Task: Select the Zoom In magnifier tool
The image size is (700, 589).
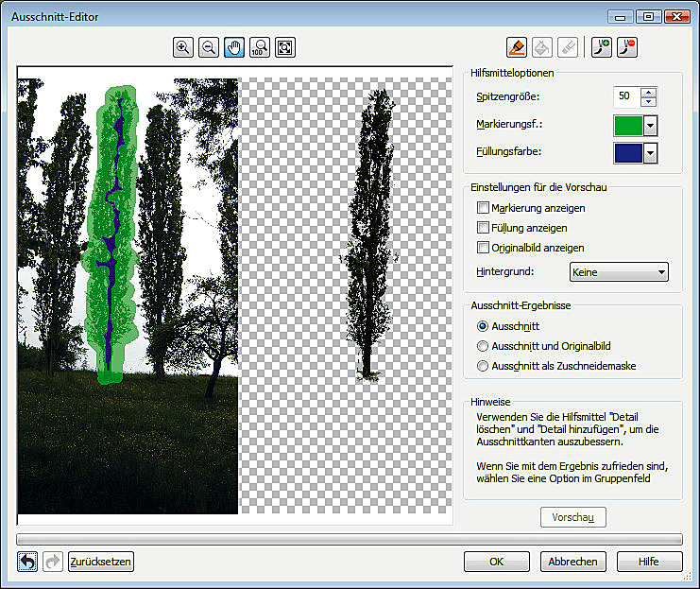Action: pos(183,46)
